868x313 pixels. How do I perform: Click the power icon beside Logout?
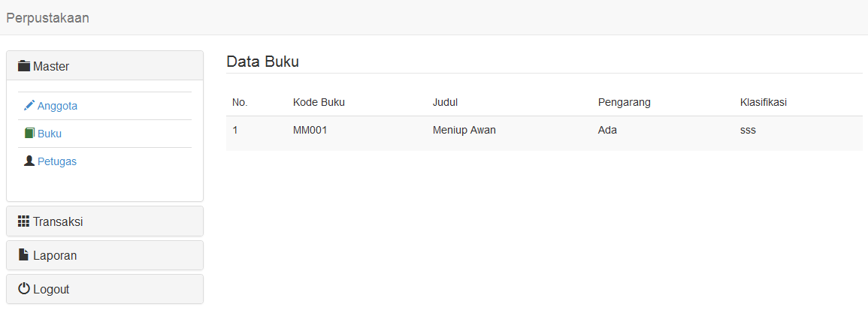[x=24, y=289]
